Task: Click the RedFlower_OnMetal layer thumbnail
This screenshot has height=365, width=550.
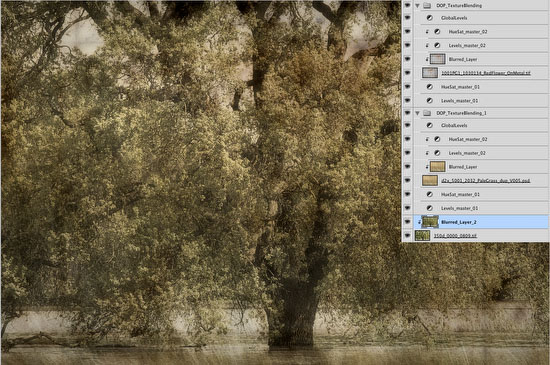Action: point(430,73)
